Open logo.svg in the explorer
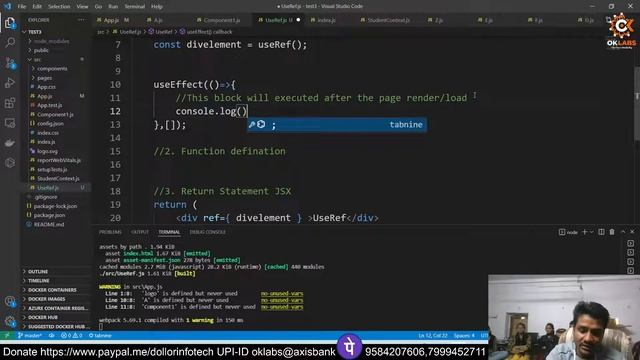 (x=47, y=151)
